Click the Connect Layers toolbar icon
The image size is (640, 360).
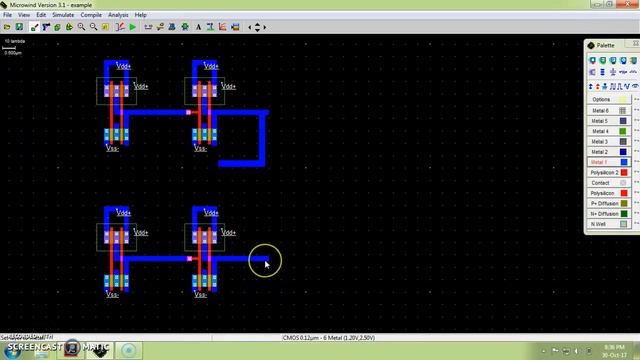coord(210,27)
